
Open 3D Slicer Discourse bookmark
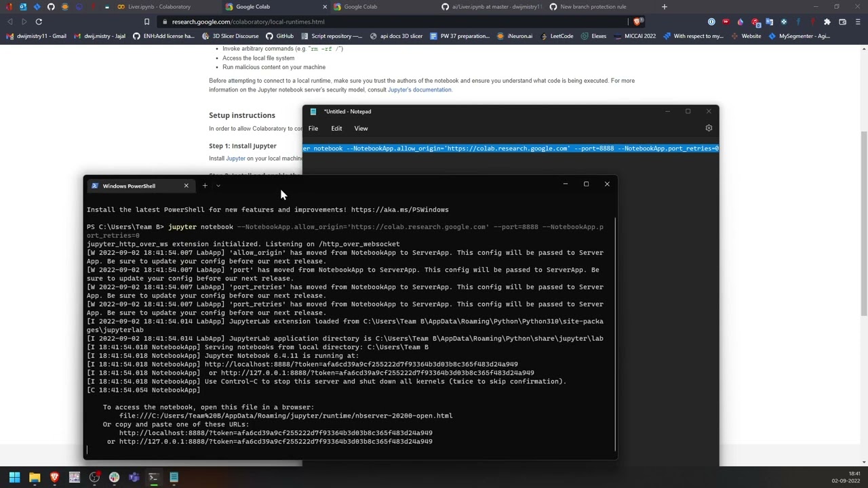[230, 36]
